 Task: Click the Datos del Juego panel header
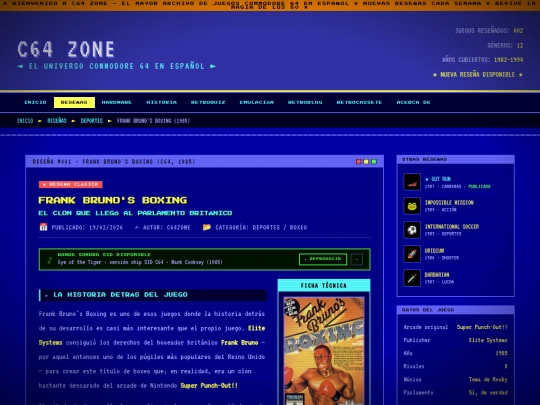455,310
